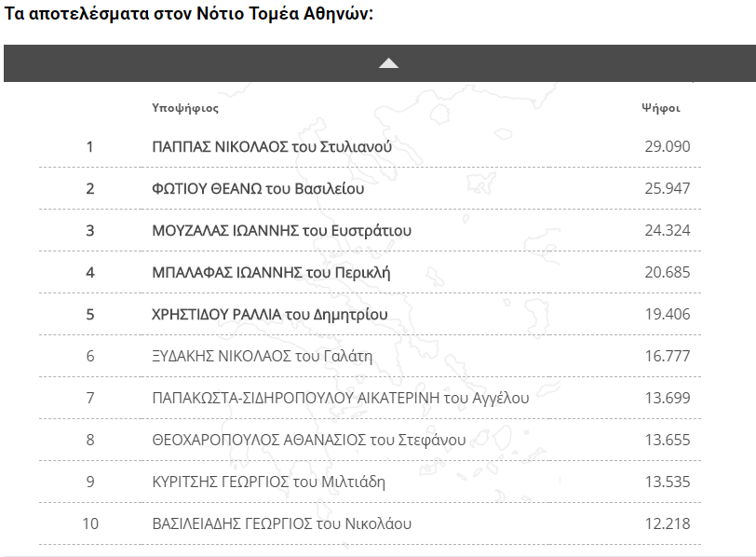Open ΚΥΡΙΤΣΗΣ ΓΕΩΡΓΙΟΣ του Μιλτιάδη entry
This screenshot has height=557, width=756.
click(x=268, y=482)
